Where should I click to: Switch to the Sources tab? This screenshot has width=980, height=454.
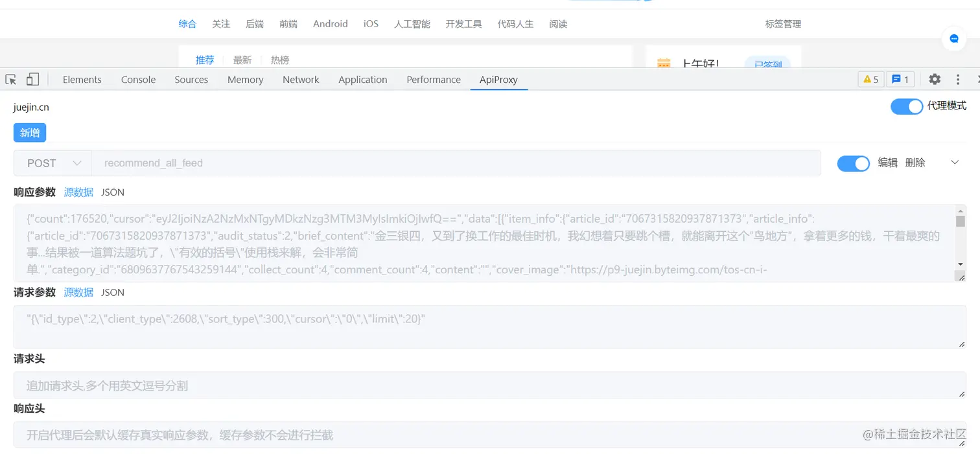coord(191,80)
